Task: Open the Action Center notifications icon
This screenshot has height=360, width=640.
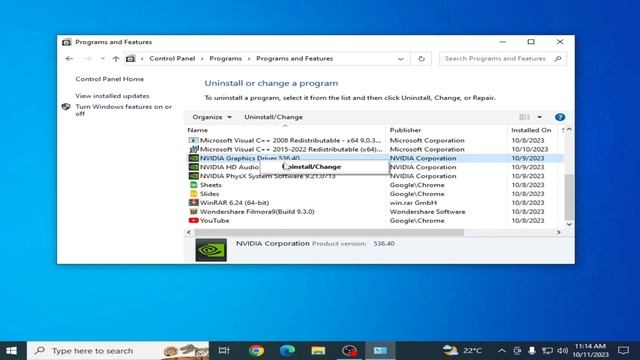Action: 623,351
